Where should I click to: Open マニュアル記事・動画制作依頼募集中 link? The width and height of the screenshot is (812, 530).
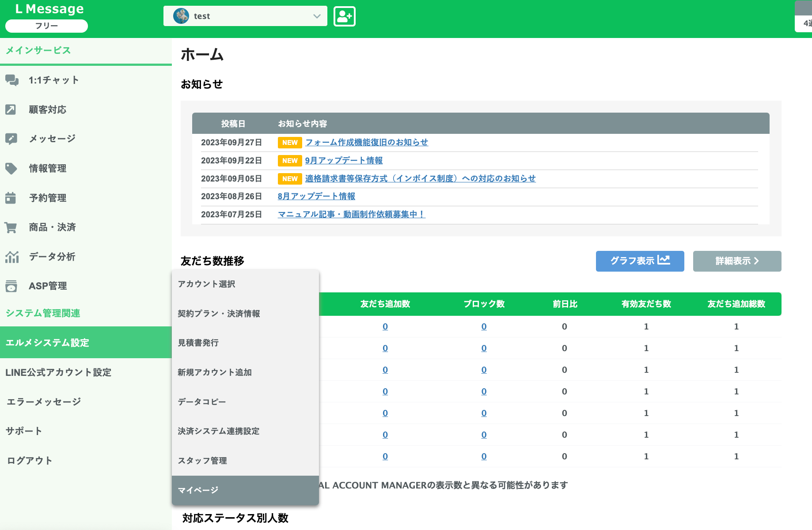point(351,214)
